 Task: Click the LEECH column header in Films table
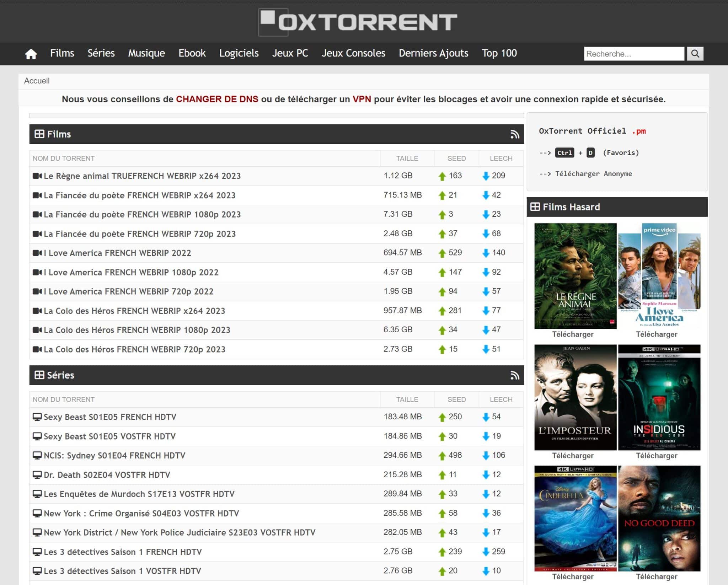(x=501, y=159)
